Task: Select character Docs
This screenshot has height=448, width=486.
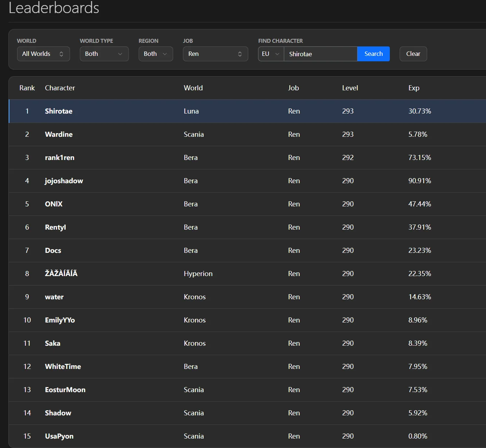Action: click(53, 251)
